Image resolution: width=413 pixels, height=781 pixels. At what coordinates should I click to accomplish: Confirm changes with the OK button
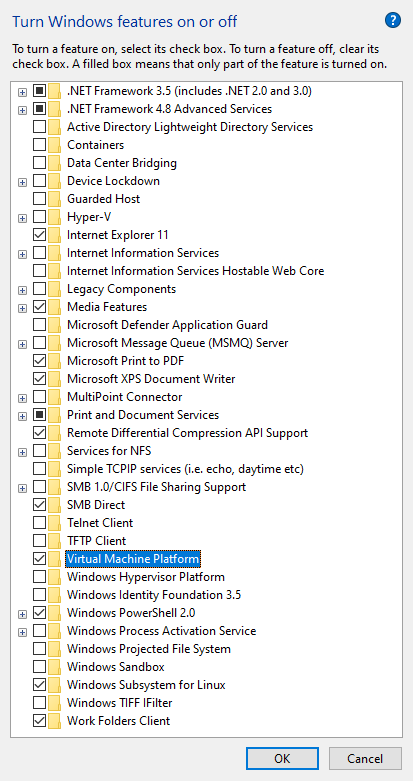click(x=282, y=759)
